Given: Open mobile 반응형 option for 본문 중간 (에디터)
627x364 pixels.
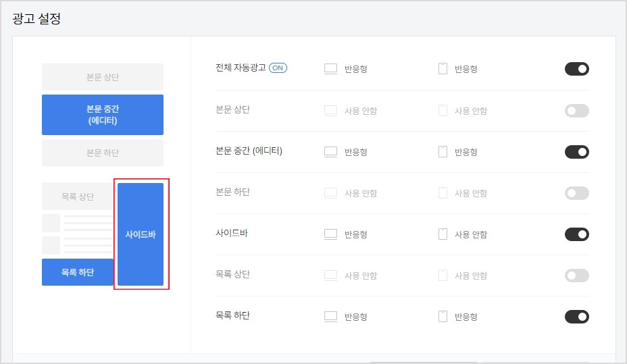Looking at the screenshot, I should [x=466, y=152].
